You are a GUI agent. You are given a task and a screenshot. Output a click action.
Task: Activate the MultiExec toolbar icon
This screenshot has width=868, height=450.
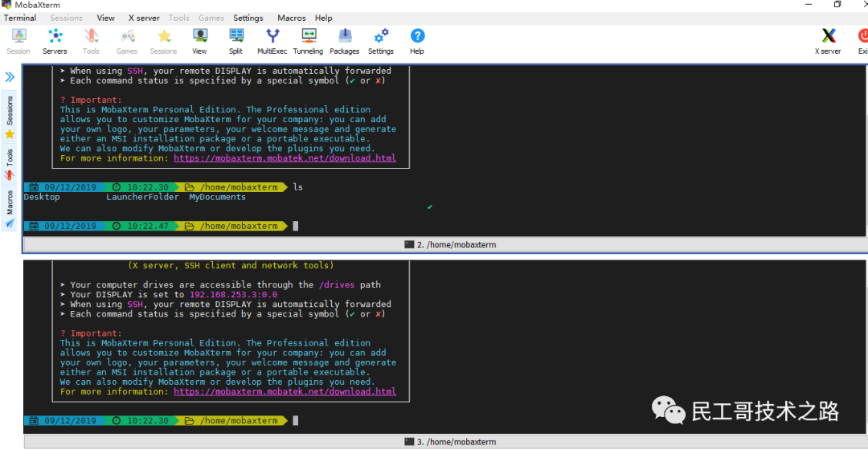[x=272, y=42]
